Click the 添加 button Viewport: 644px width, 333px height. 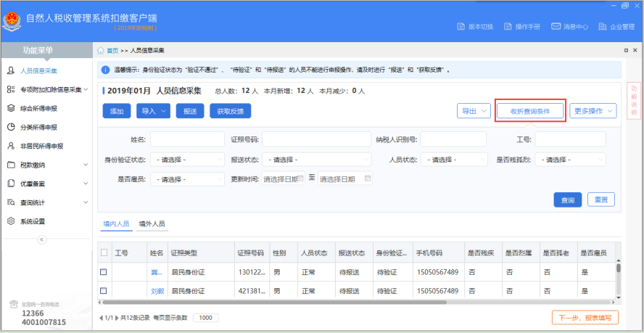(117, 111)
